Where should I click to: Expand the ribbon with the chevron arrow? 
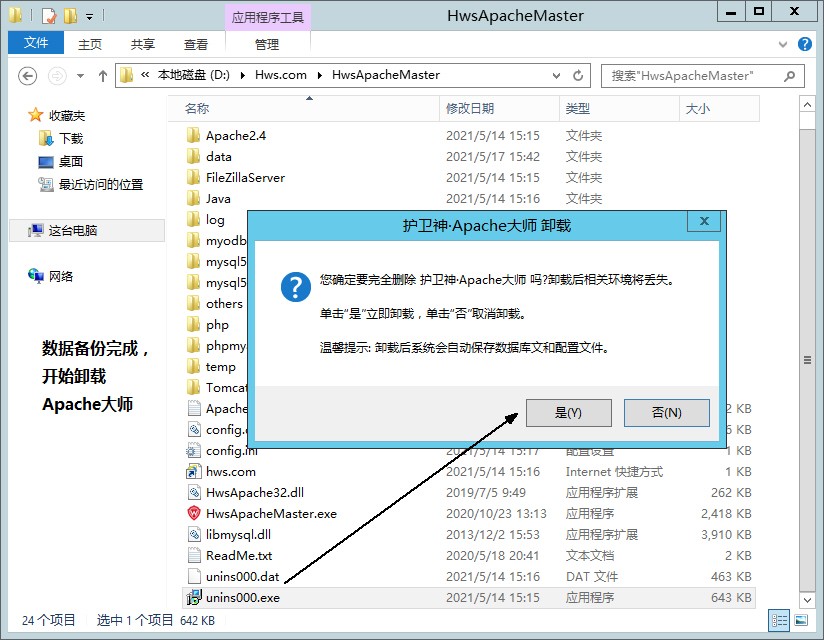point(783,45)
